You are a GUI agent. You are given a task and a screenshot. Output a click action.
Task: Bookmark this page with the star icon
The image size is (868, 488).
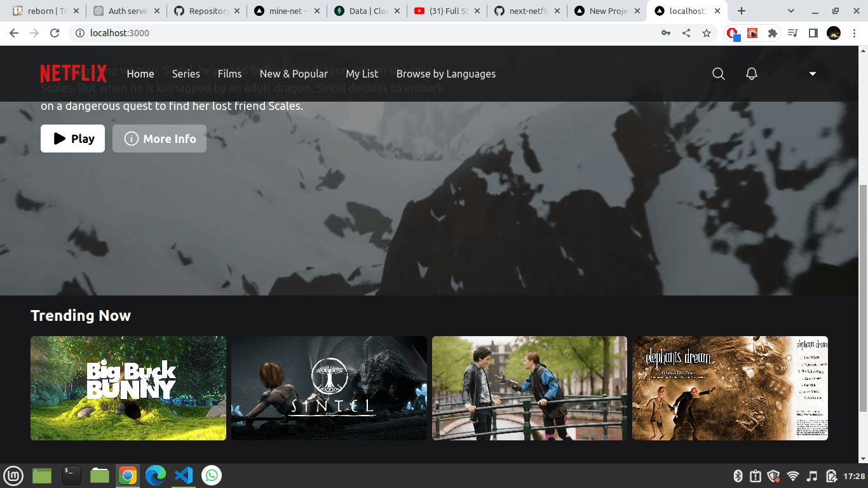tap(707, 33)
